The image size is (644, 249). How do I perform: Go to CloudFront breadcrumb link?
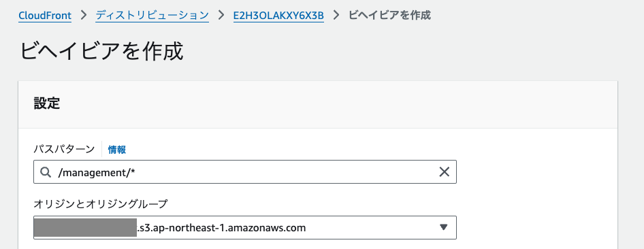click(45, 16)
